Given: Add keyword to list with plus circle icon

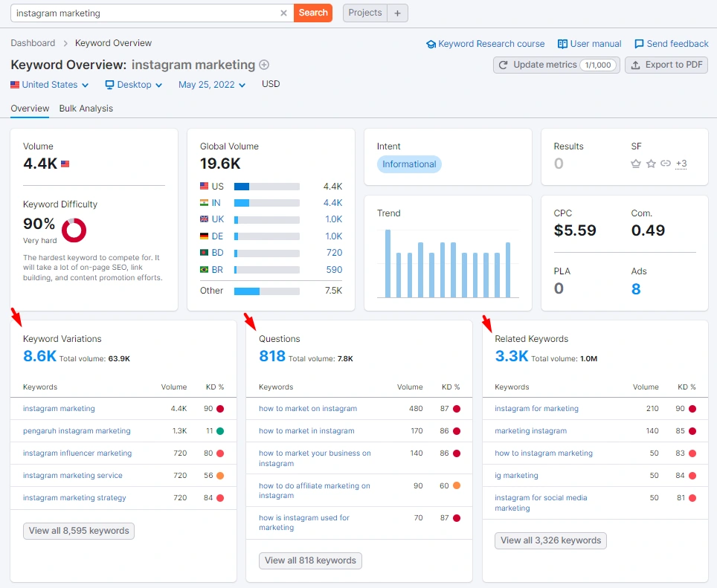Looking at the screenshot, I should point(264,65).
